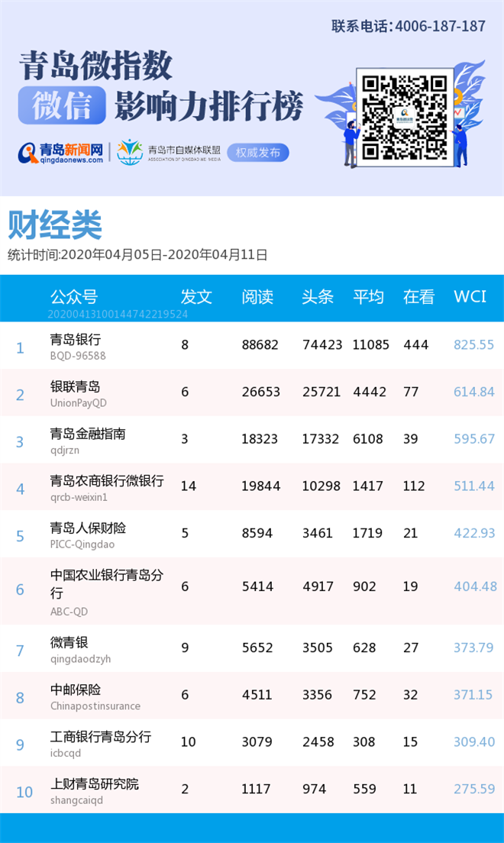The image size is (504, 843).
Task: Select 青岛金融指南 in the ranking
Action: coord(88,434)
